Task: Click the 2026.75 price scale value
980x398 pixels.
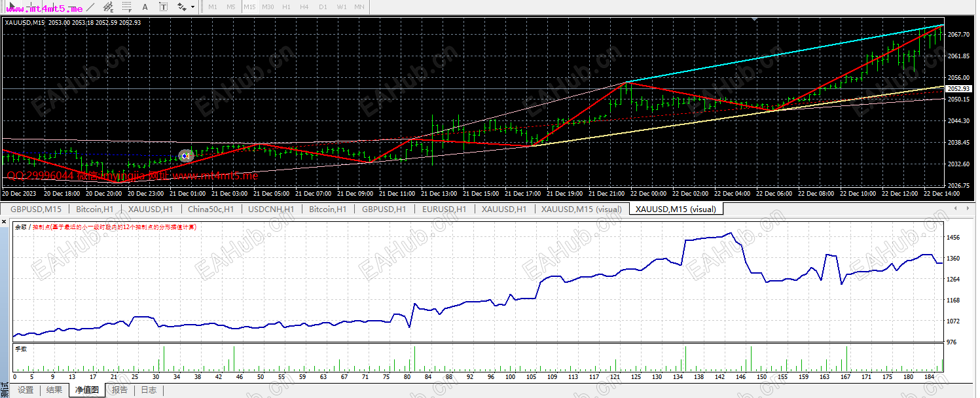Action: (x=958, y=185)
